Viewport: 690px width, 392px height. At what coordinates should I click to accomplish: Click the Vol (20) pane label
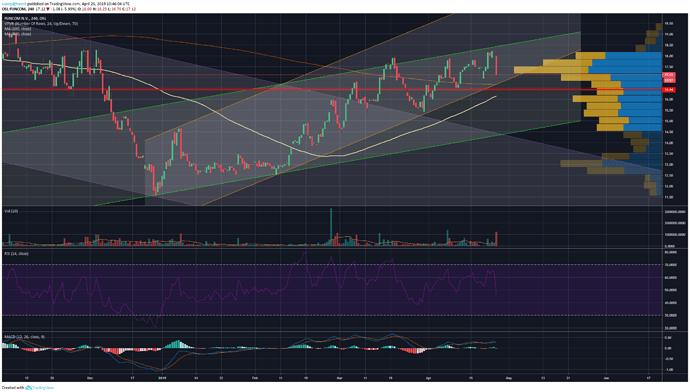pos(11,211)
